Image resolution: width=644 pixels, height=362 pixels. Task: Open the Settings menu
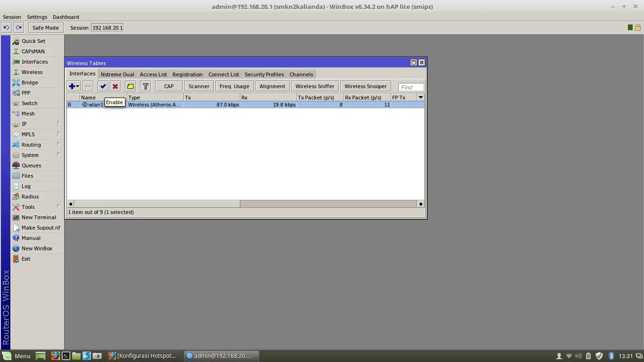pos(37,17)
